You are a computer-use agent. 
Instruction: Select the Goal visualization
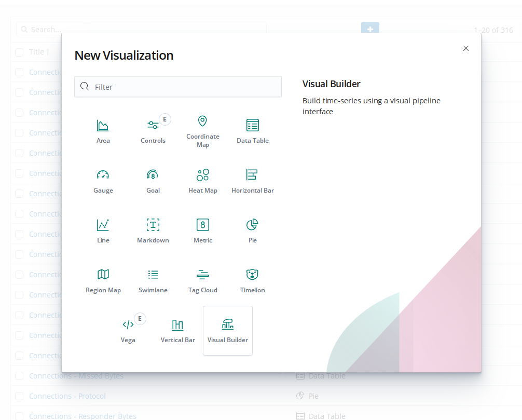[153, 181]
